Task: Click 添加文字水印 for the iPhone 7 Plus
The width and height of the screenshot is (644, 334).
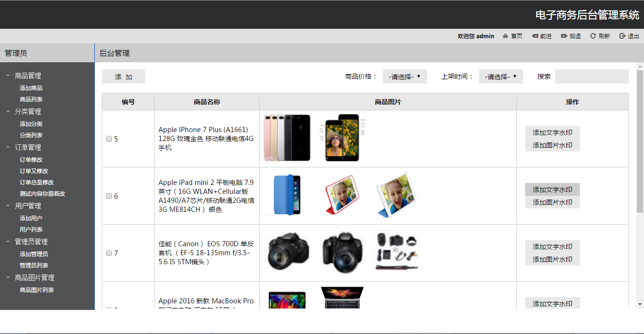Action: coord(553,133)
